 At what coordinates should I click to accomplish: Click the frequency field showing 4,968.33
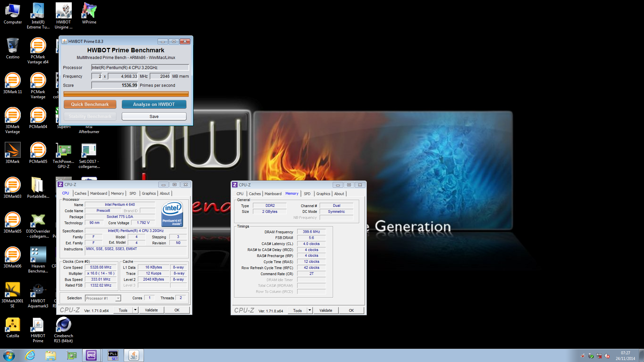point(123,76)
